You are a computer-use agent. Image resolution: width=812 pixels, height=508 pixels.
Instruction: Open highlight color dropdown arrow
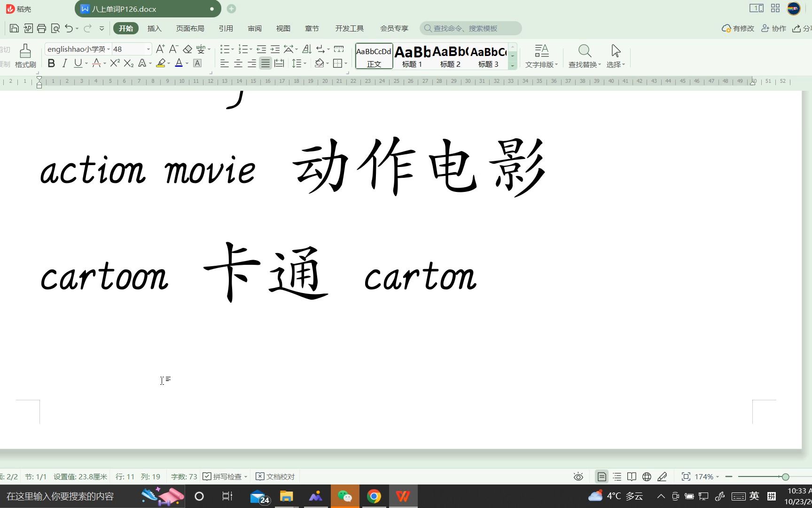(x=169, y=63)
